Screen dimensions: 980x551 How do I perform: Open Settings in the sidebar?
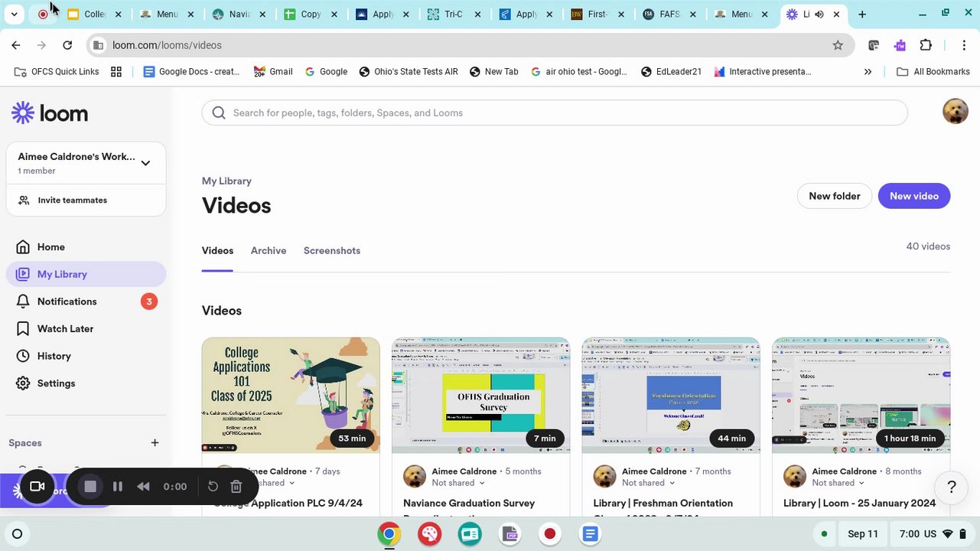[86, 383]
